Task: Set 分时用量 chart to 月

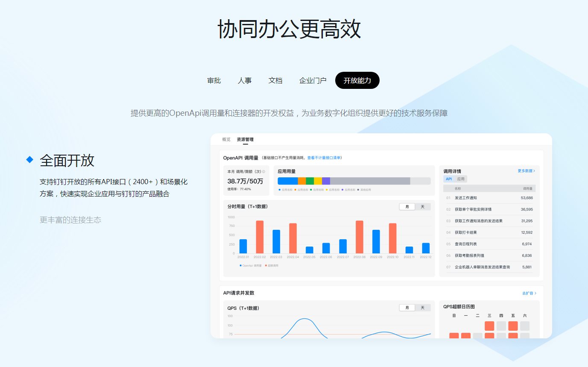Action: (x=407, y=207)
